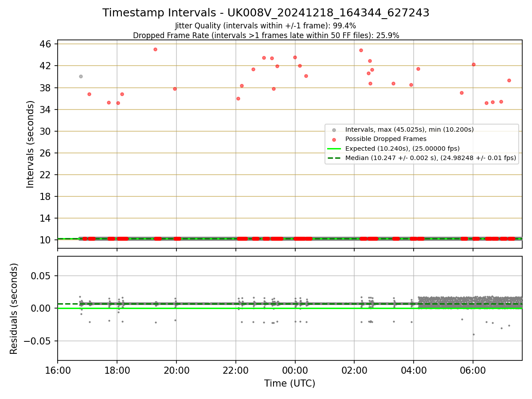The width and height of the screenshot is (532, 399).
Task: Click the y-axis tick label 42
Action: tap(46, 66)
